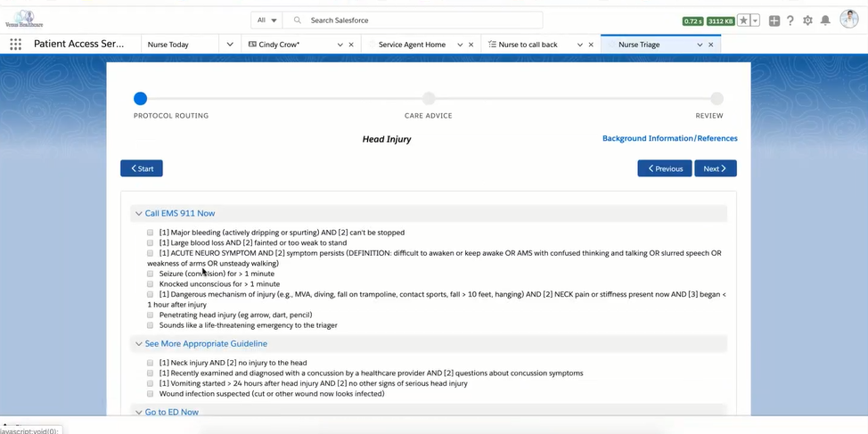The width and height of the screenshot is (868, 434).
Task: Select the Nurse Triage tab
Action: point(639,45)
